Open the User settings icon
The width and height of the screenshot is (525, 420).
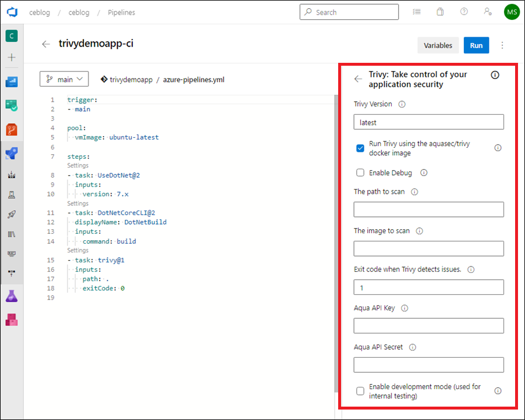488,12
